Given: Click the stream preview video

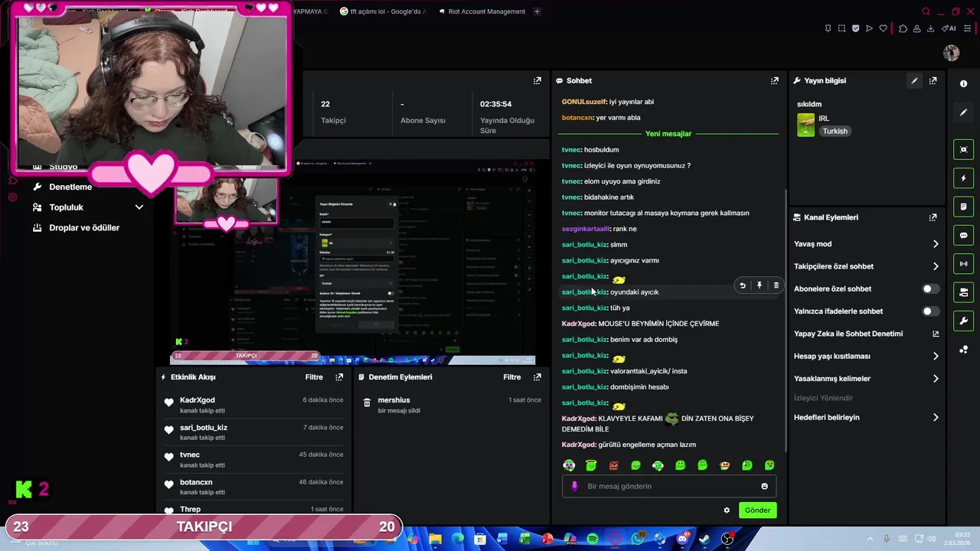Looking at the screenshot, I should pyautogui.click(x=352, y=264).
